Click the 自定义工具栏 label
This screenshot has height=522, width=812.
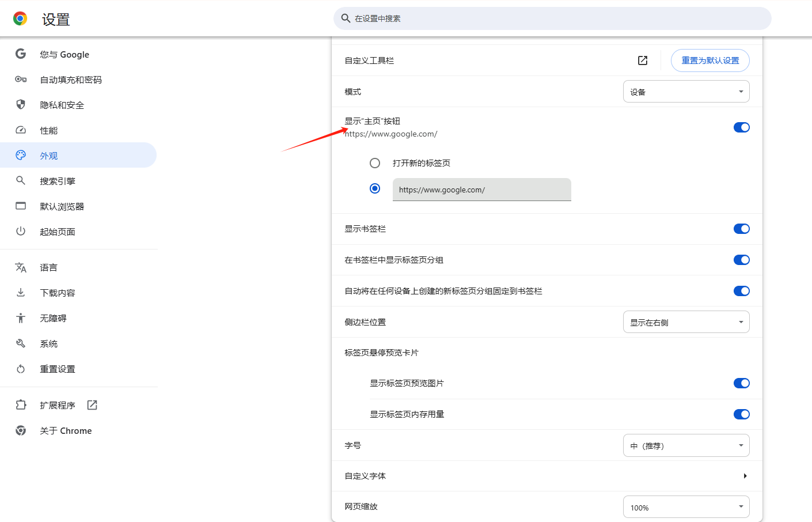pos(369,60)
